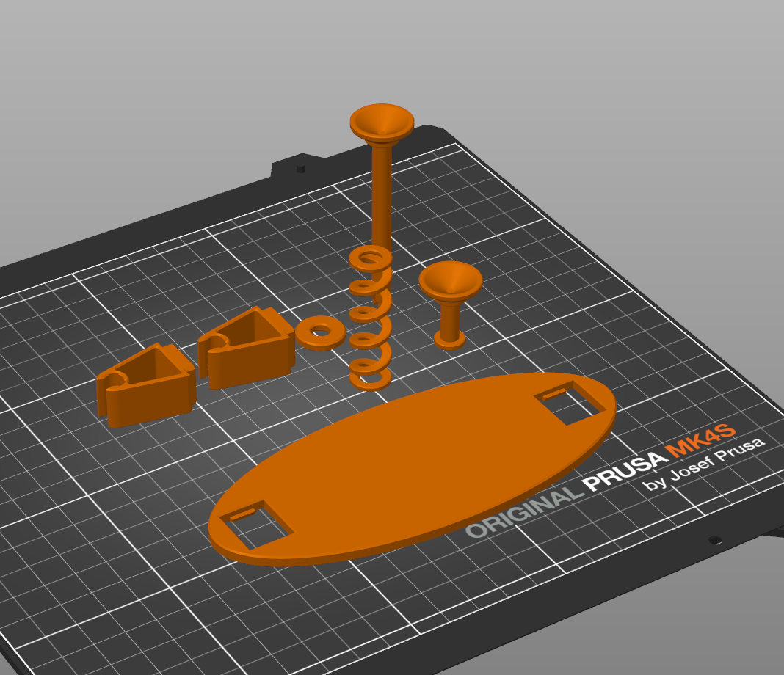The height and width of the screenshot is (675, 784).
Task: Select the triangular clip beside the washer
Action: (x=247, y=349)
